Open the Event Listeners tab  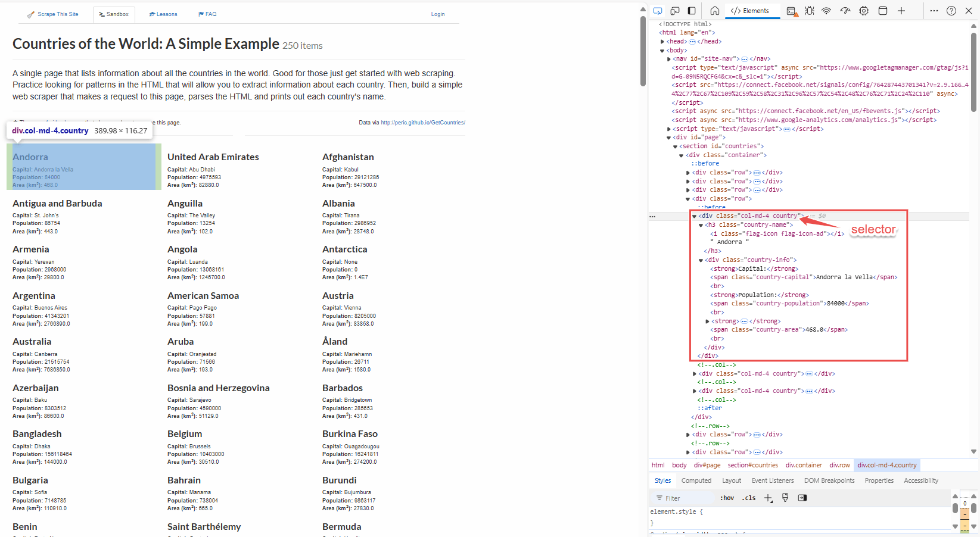coord(772,480)
